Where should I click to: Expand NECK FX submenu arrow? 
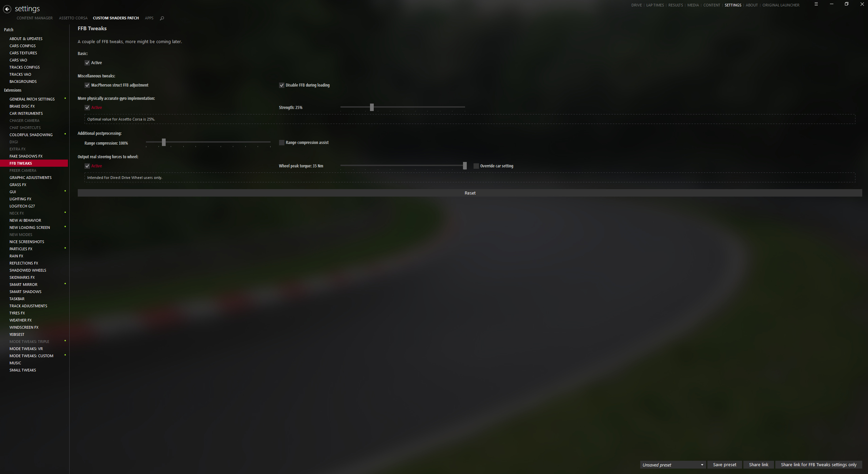click(x=65, y=212)
